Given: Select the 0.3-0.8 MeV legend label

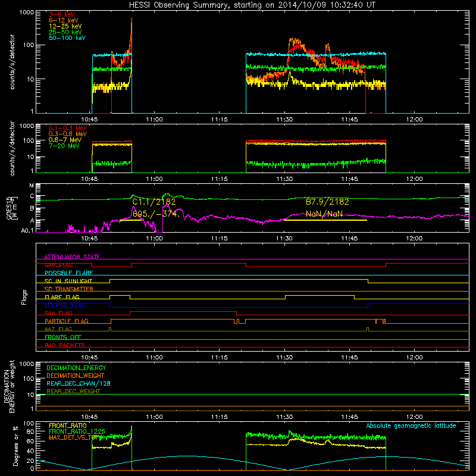Looking at the screenshot, I should pyautogui.click(x=68, y=134).
